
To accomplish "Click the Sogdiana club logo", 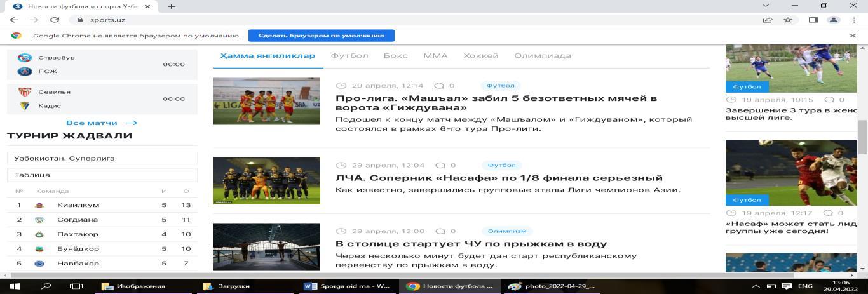I will click(x=39, y=220).
